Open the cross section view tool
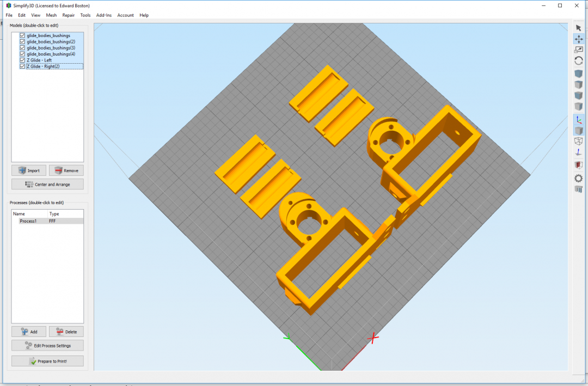Screen dimensions: 588x386 tap(579, 165)
